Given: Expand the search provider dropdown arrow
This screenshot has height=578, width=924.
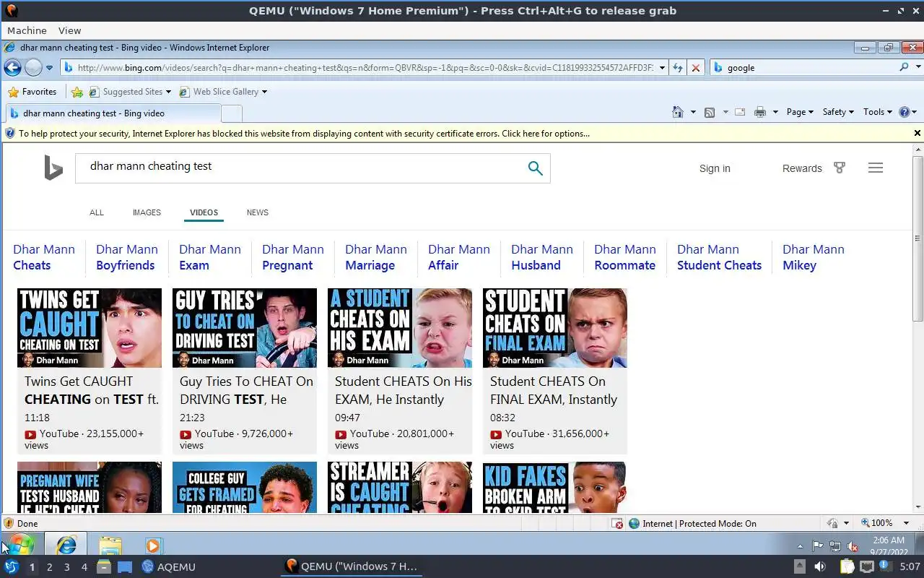Looking at the screenshot, I should (918, 67).
